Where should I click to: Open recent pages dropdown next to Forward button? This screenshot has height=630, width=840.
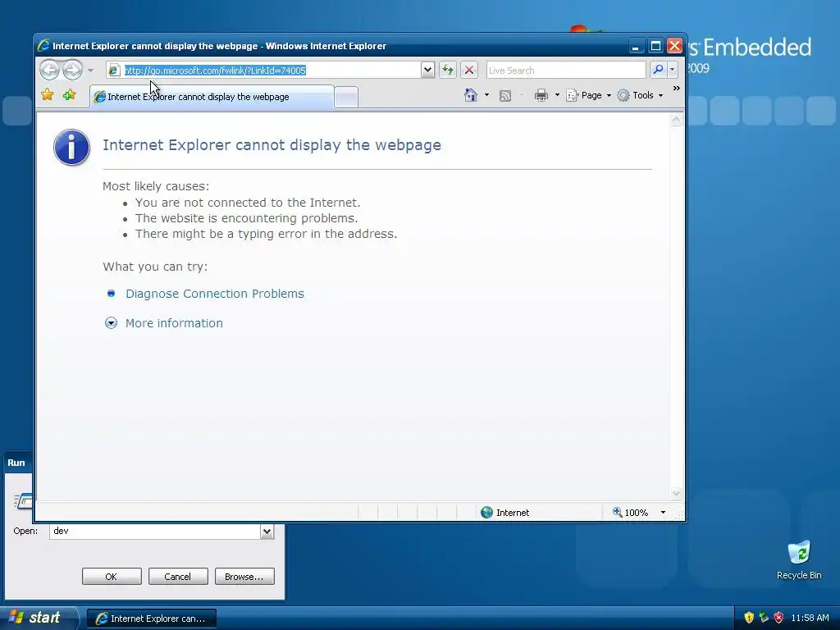point(90,71)
